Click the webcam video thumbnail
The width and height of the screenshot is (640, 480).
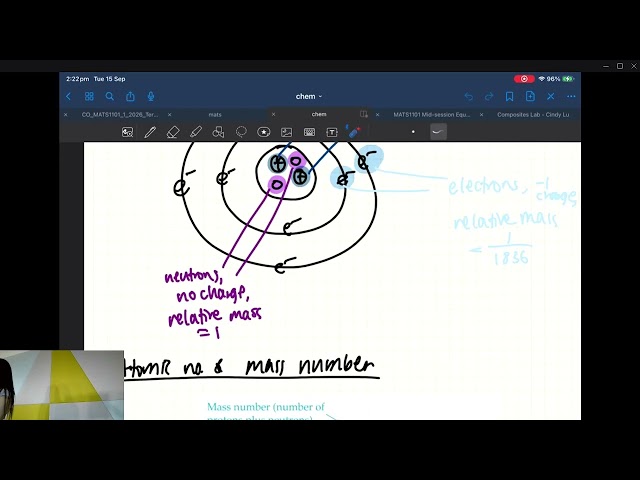coord(62,385)
